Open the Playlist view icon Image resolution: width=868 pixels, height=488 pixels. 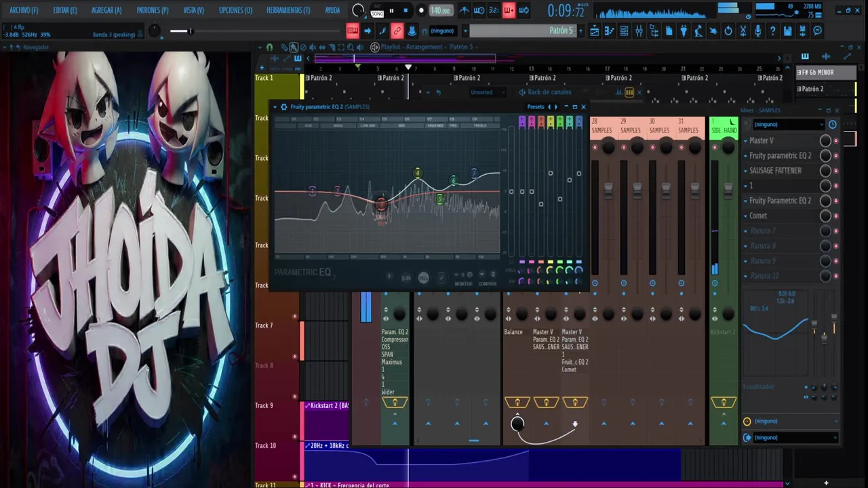point(594,30)
